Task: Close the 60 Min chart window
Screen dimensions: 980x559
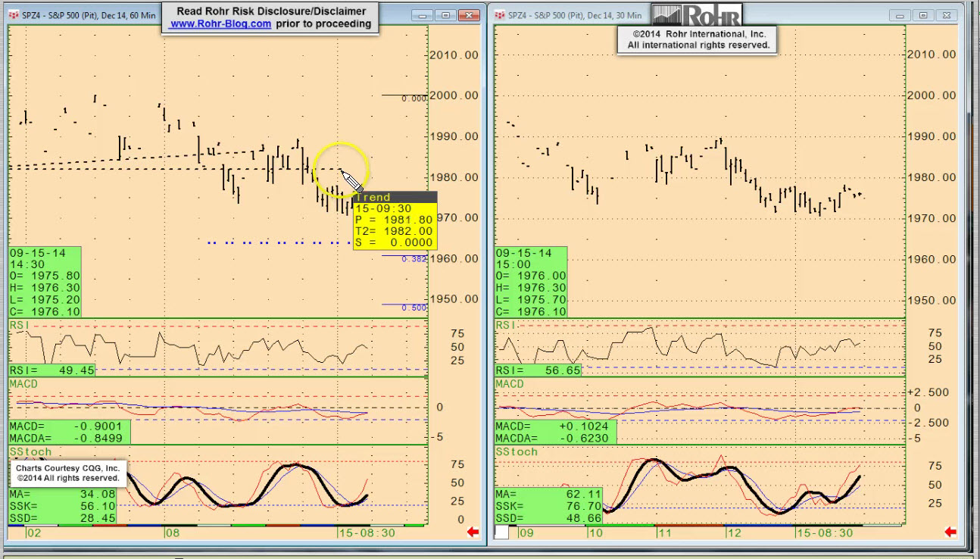Action: pyautogui.click(x=470, y=15)
